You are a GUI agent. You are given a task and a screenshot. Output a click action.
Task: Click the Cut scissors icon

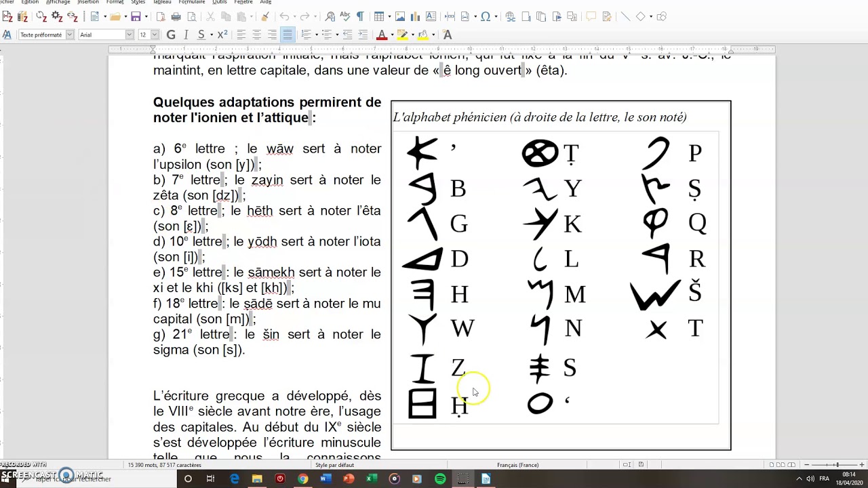[210, 16]
